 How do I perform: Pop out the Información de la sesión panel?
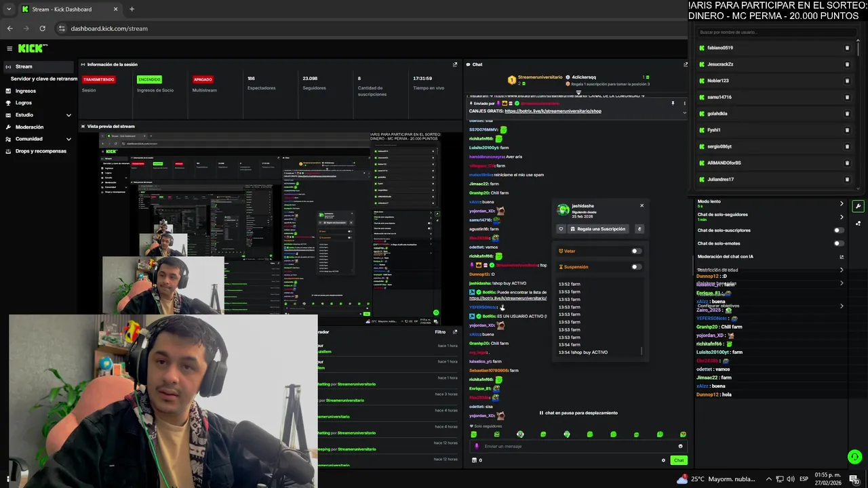pos(455,64)
